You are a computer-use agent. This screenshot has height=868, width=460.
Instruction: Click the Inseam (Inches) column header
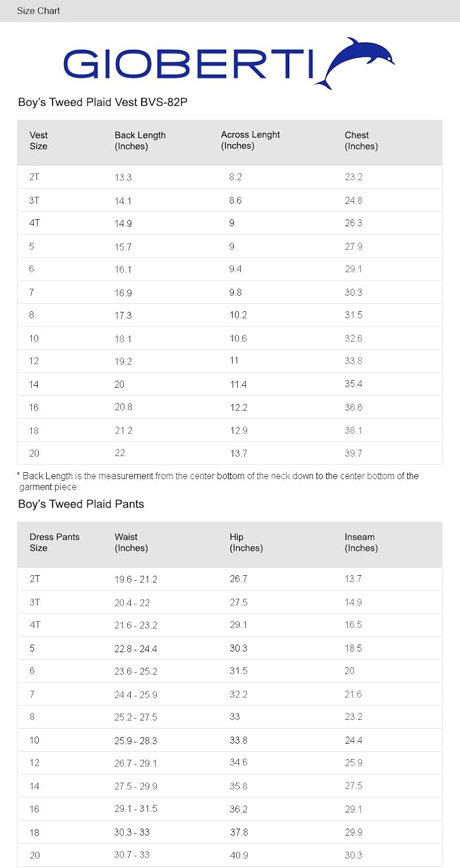[x=361, y=542]
